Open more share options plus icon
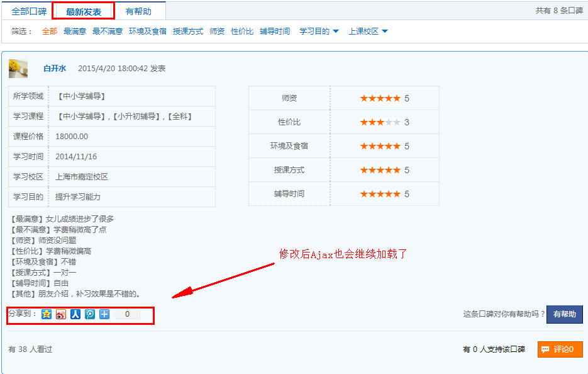This screenshot has height=374, width=588. pos(104,314)
